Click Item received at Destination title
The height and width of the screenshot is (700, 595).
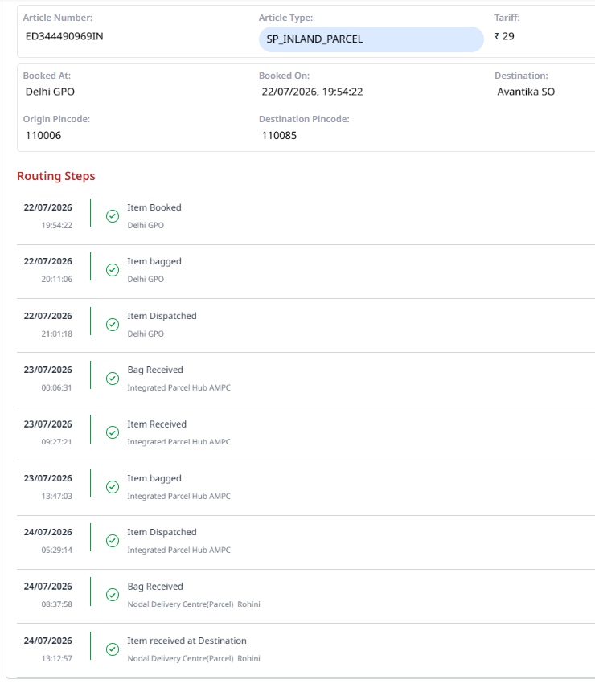(x=187, y=641)
